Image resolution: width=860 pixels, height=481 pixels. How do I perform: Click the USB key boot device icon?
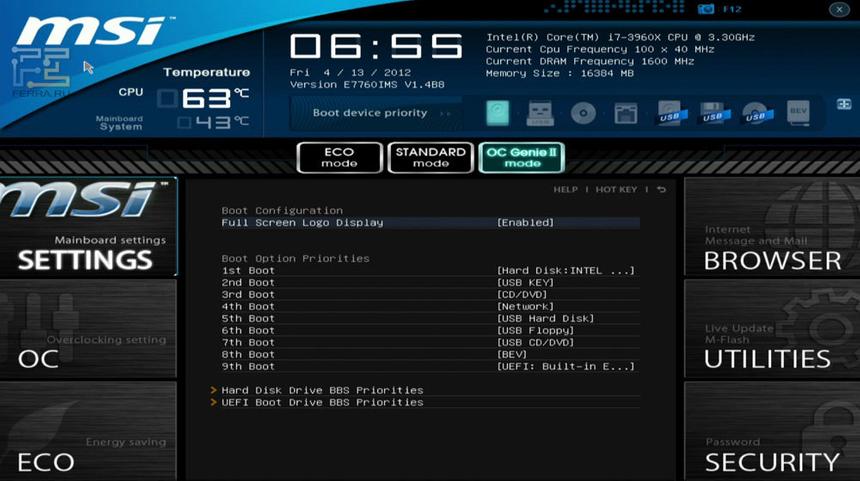pos(540,113)
